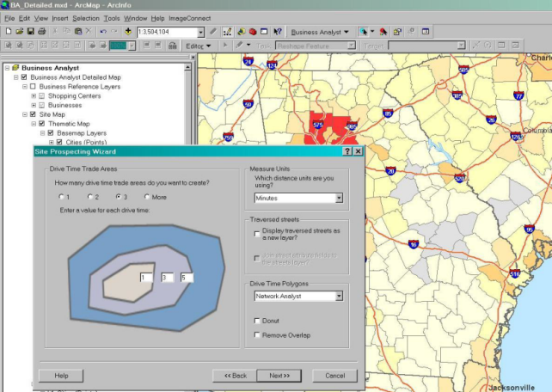552x392 pixels.
Task: Check the Donut option
Action: point(257,321)
